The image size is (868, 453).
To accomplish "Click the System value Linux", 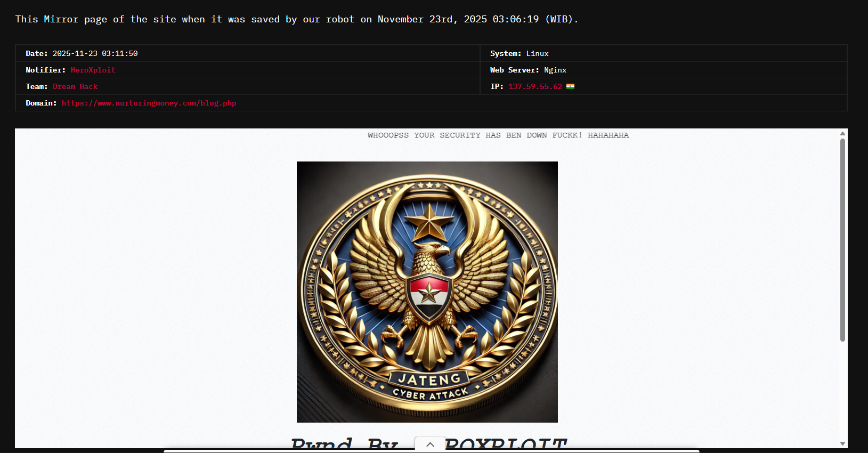I will click(537, 53).
